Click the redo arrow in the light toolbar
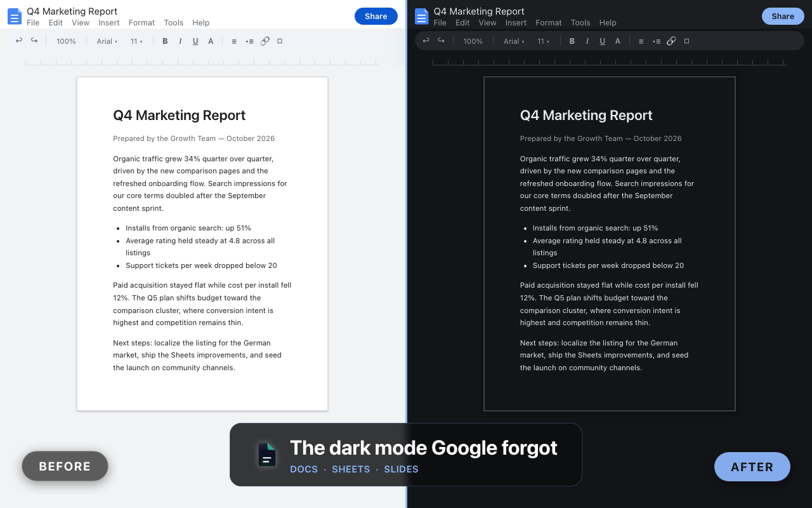This screenshot has width=812, height=508. point(34,41)
